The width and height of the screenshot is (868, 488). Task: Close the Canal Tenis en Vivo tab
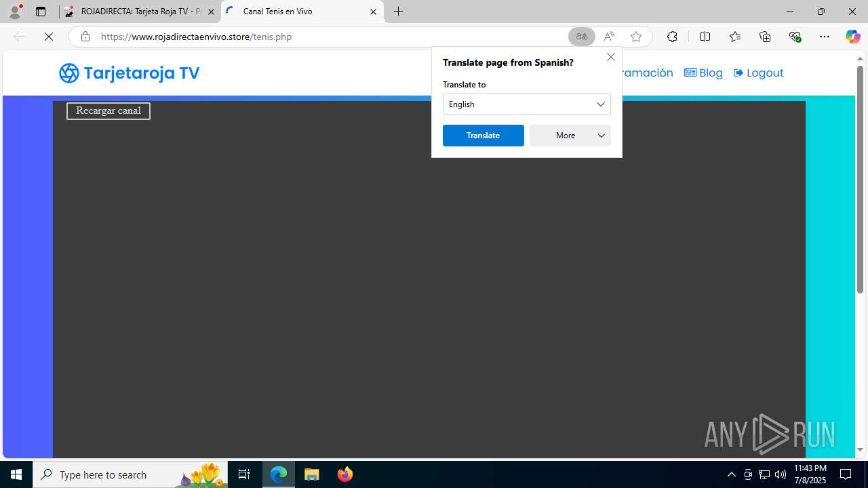[373, 12]
